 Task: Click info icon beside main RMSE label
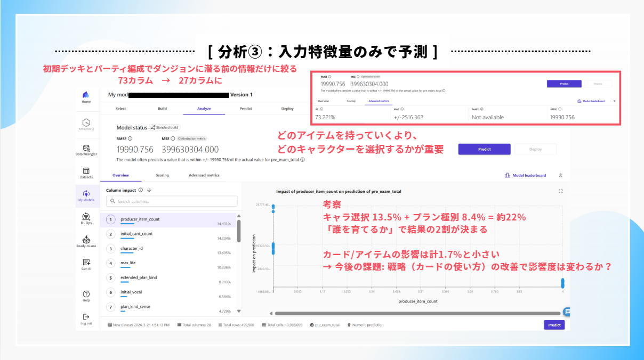(x=131, y=138)
